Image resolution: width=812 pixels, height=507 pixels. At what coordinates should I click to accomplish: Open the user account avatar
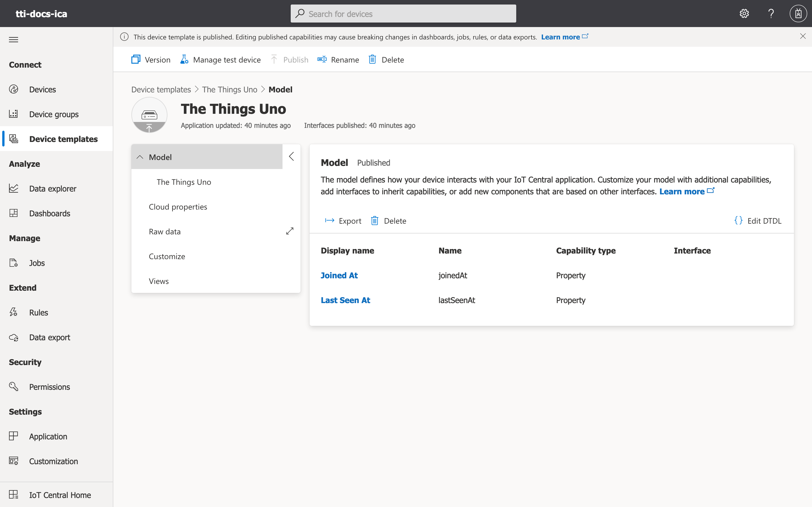(798, 14)
